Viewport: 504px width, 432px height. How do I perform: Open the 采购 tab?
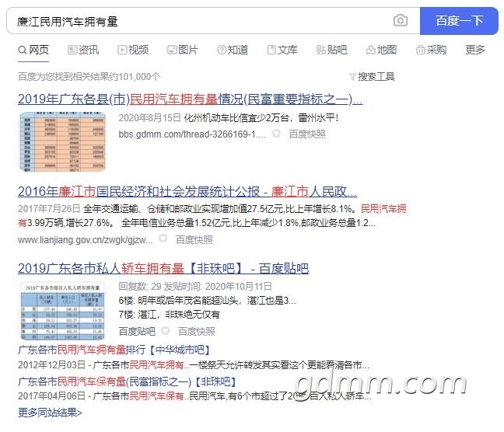[x=431, y=50]
